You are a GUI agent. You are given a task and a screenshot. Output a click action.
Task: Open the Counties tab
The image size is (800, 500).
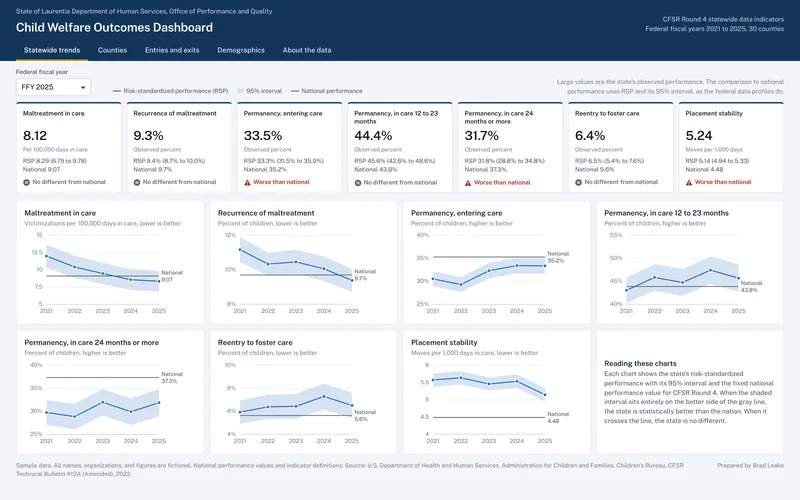pos(112,50)
